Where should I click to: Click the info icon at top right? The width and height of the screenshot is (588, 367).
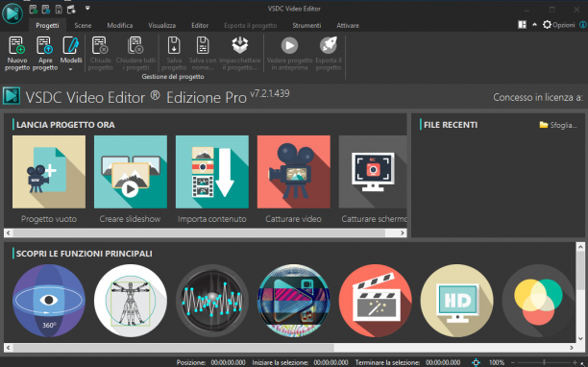click(583, 25)
